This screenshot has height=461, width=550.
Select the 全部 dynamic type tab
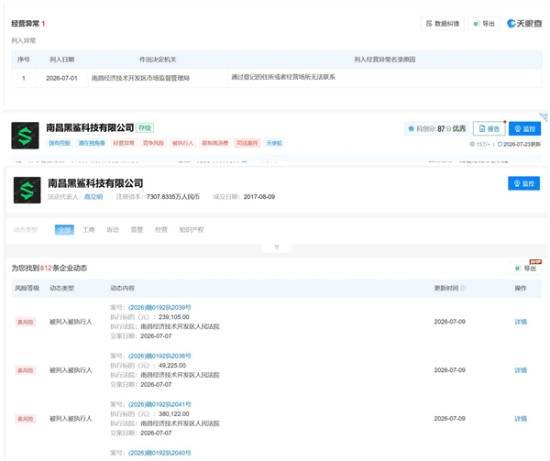coord(65,229)
